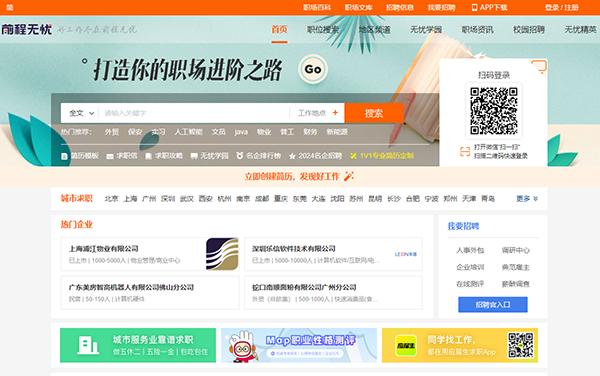
Task: Click the 无忧学园 icon in quick links
Action: (194, 156)
